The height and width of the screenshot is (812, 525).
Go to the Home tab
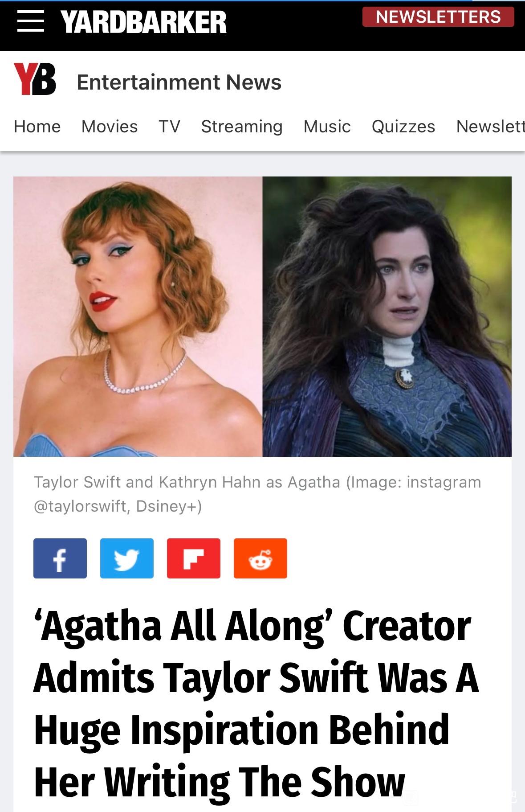point(37,127)
